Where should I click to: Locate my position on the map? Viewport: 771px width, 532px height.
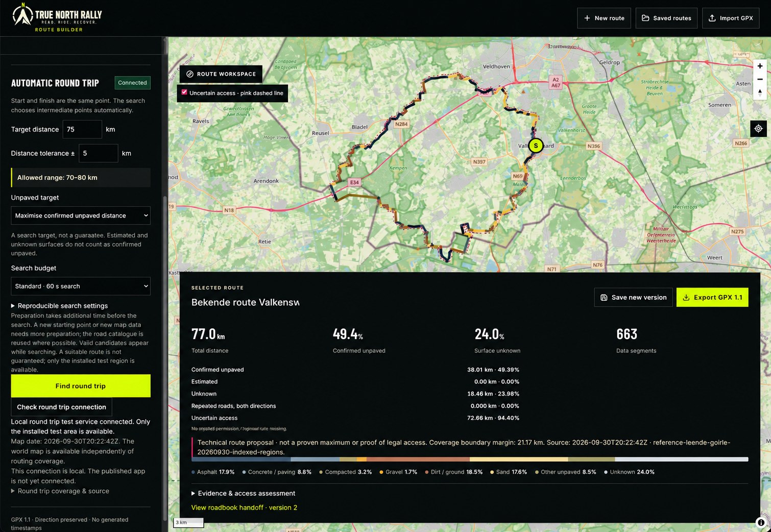click(x=758, y=129)
